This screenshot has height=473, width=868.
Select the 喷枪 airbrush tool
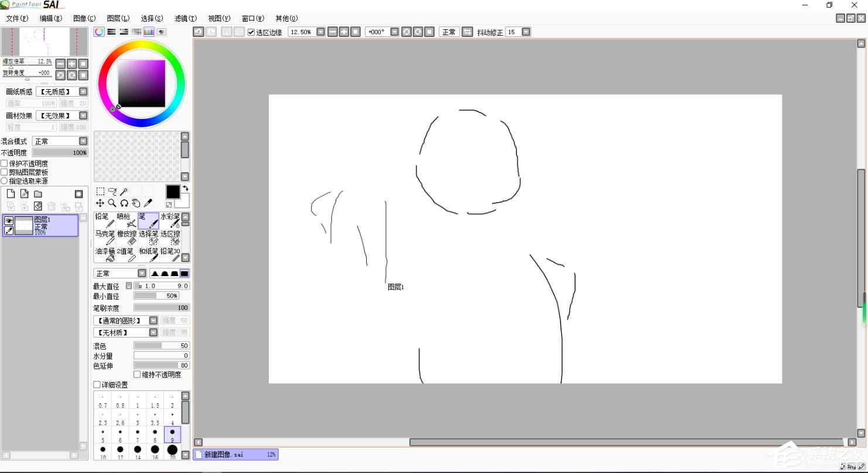(127, 220)
